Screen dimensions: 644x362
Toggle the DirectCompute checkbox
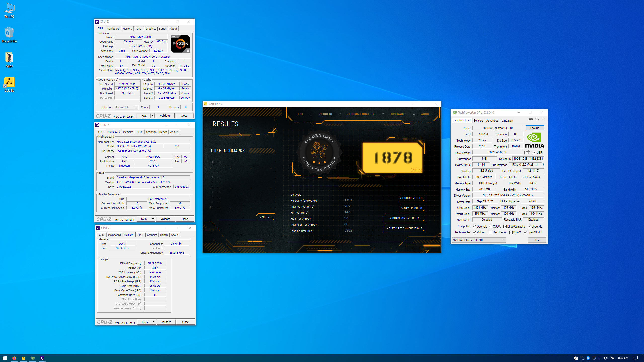tap(505, 227)
